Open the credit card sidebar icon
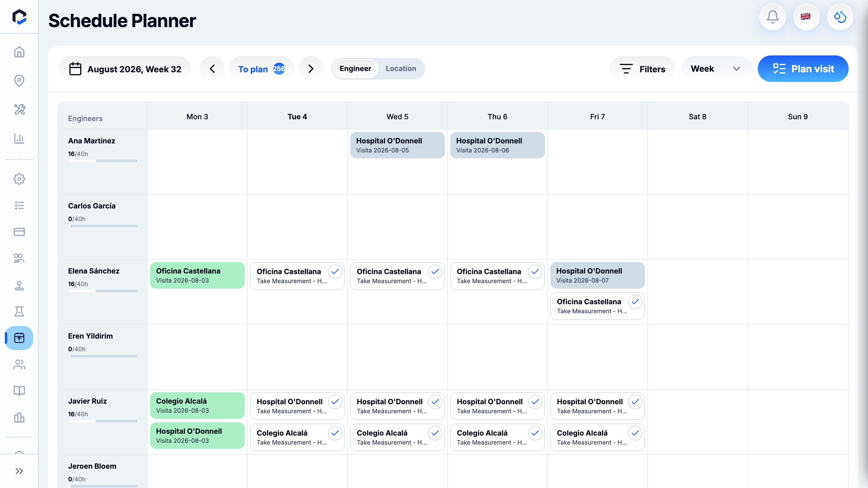The image size is (868, 488). (x=19, y=232)
